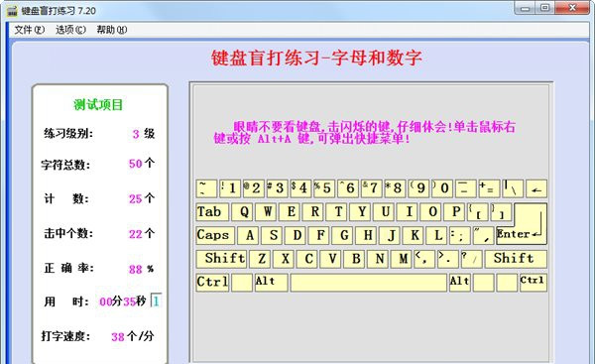Click the right bracket key
Viewport: 595px width, 364px height.
tap(501, 212)
